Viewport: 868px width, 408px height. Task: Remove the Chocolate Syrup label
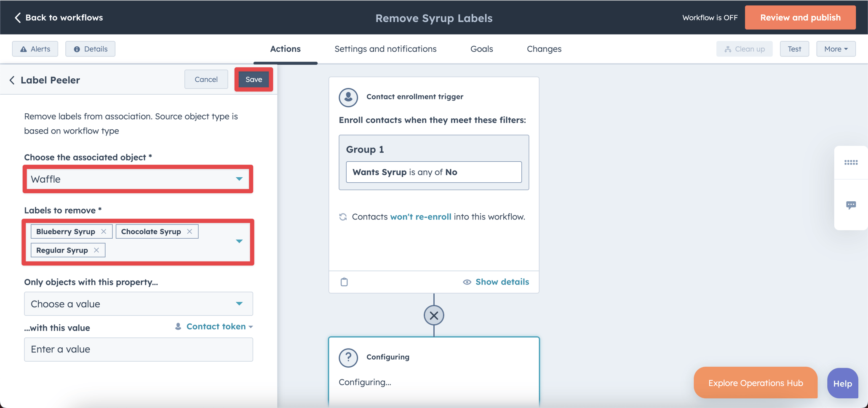pos(190,231)
